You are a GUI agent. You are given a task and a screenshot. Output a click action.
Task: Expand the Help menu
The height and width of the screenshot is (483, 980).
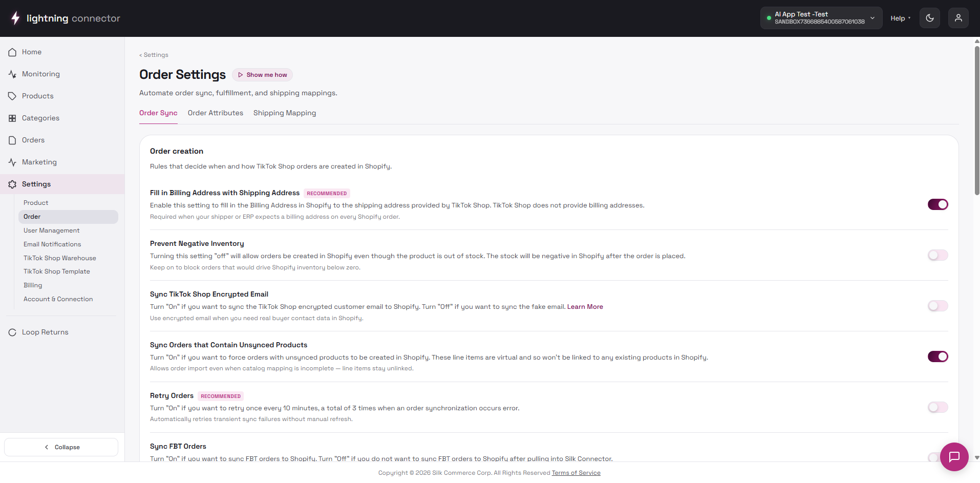(901, 18)
